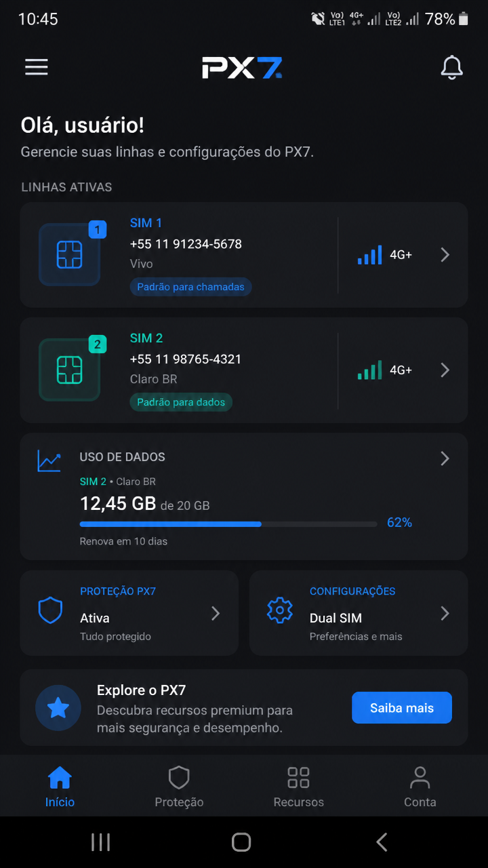
Task: Tap the Saiba mais button
Action: coord(402,708)
